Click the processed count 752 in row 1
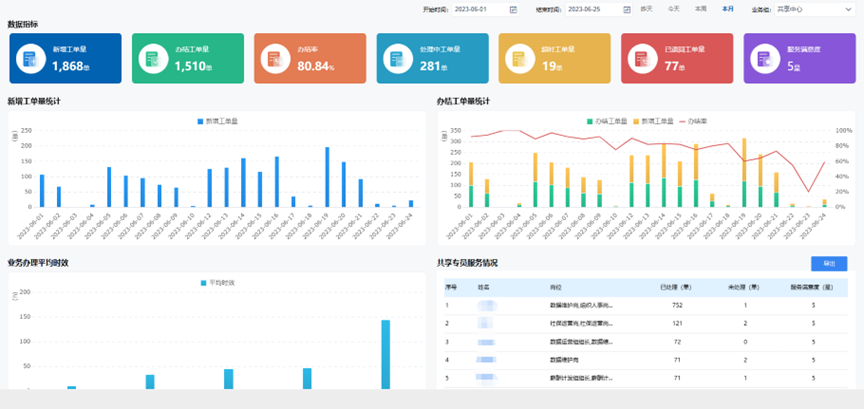Viewport: 864px width, 409px height. point(677,305)
